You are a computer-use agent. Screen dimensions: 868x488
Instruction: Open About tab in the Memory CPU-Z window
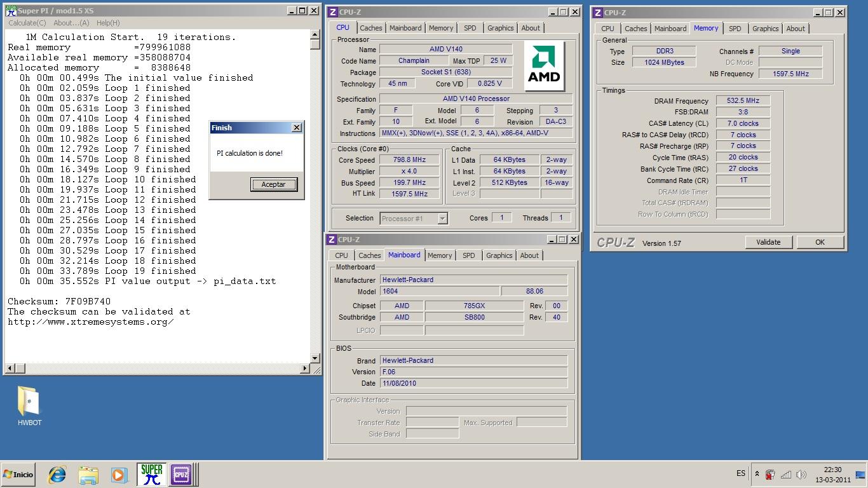click(x=796, y=29)
